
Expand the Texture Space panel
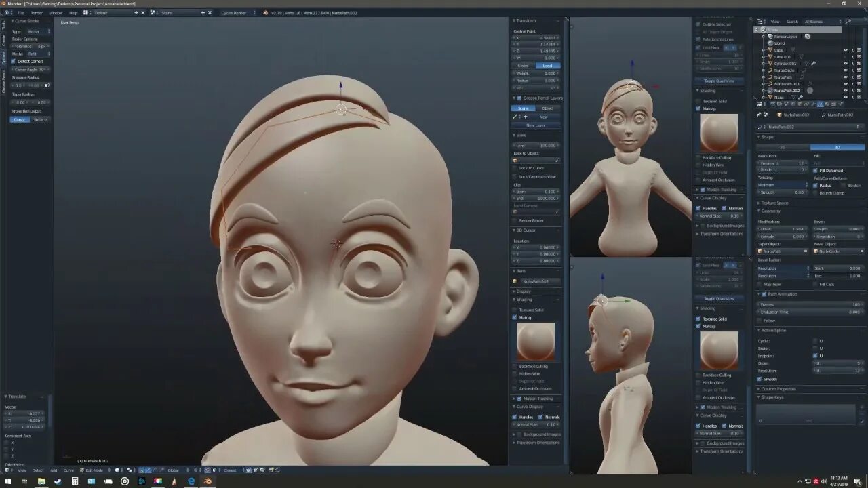click(x=774, y=203)
